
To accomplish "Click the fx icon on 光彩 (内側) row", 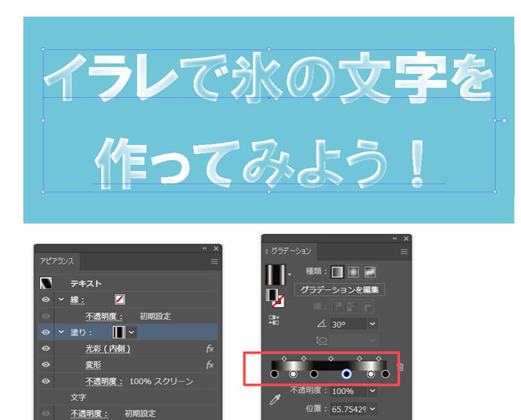I will [x=210, y=349].
